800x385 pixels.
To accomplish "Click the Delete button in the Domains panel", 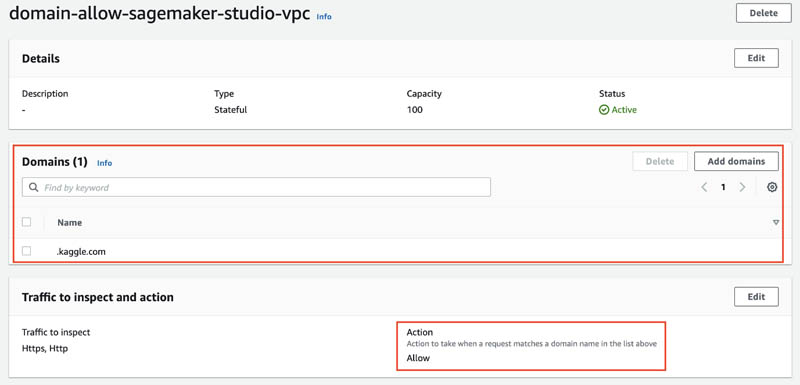I will click(660, 161).
